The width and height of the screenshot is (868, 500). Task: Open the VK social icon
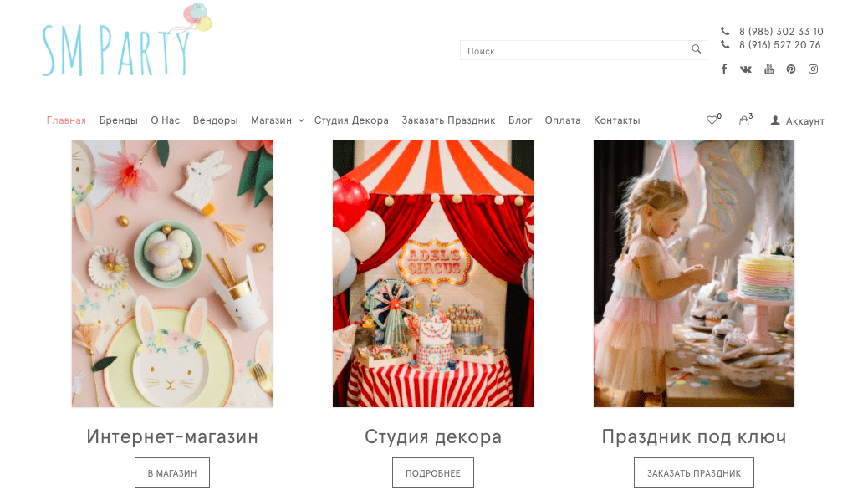(x=746, y=69)
